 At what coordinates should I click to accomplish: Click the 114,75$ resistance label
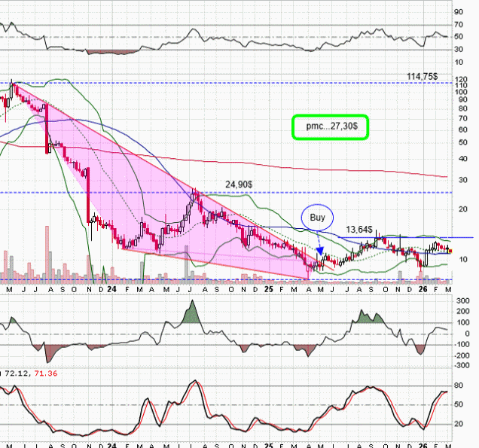[422, 76]
